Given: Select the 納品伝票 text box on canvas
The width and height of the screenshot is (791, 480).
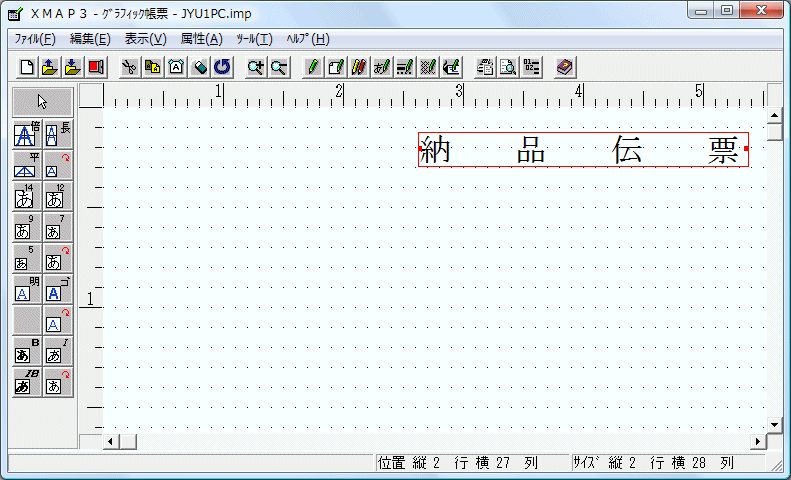Looking at the screenshot, I should click(x=584, y=150).
